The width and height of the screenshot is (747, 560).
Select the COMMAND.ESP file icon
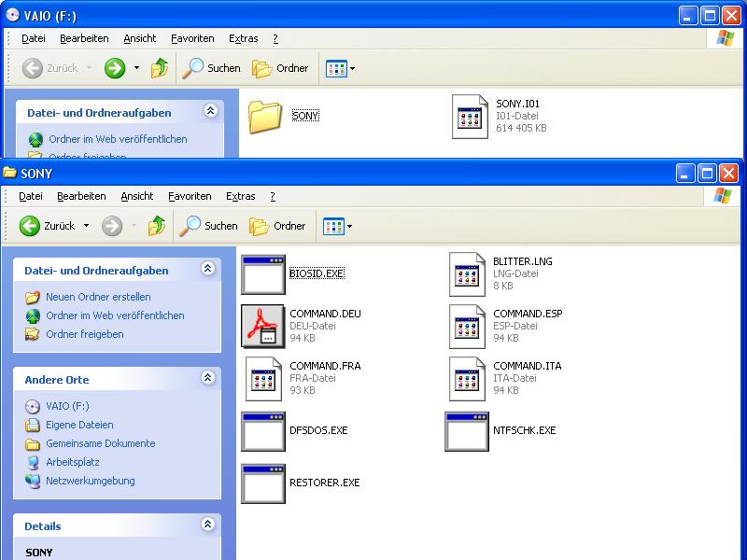[x=467, y=327]
